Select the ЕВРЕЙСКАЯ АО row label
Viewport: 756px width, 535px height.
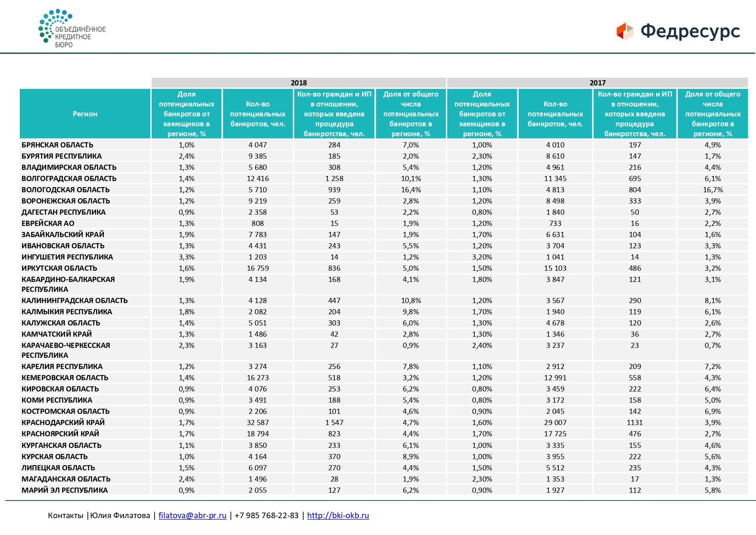tap(48, 223)
